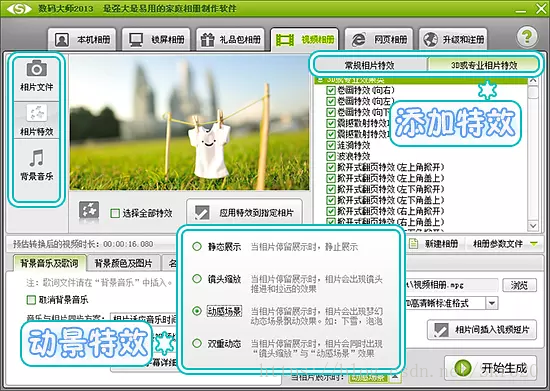Click the 浏览 browse button
The width and height of the screenshot is (550, 391).
(519, 285)
